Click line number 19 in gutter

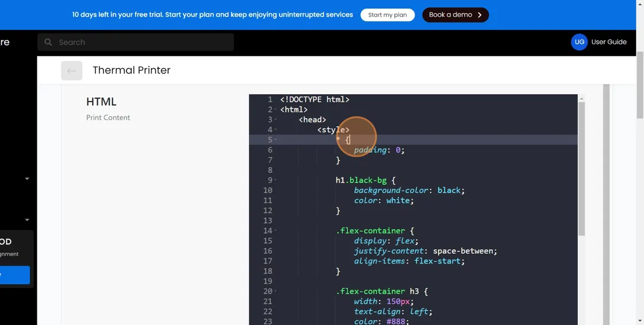click(268, 281)
